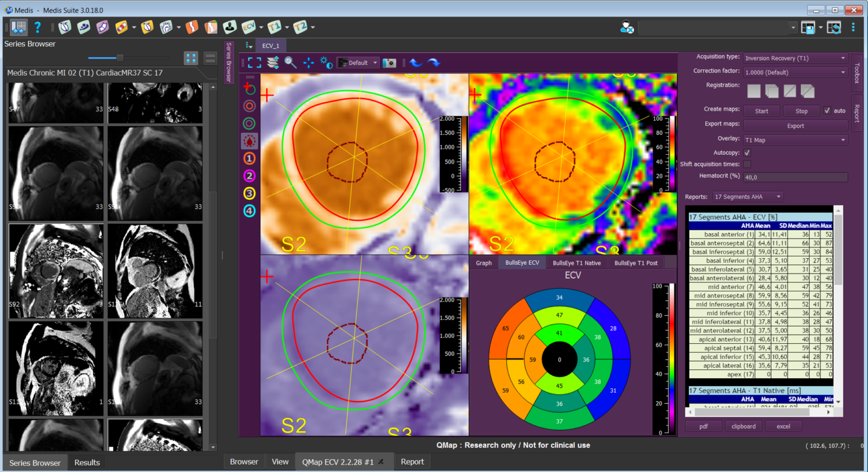The height and width of the screenshot is (472, 868).
Task: Click the Export maps button
Action: [x=795, y=126]
